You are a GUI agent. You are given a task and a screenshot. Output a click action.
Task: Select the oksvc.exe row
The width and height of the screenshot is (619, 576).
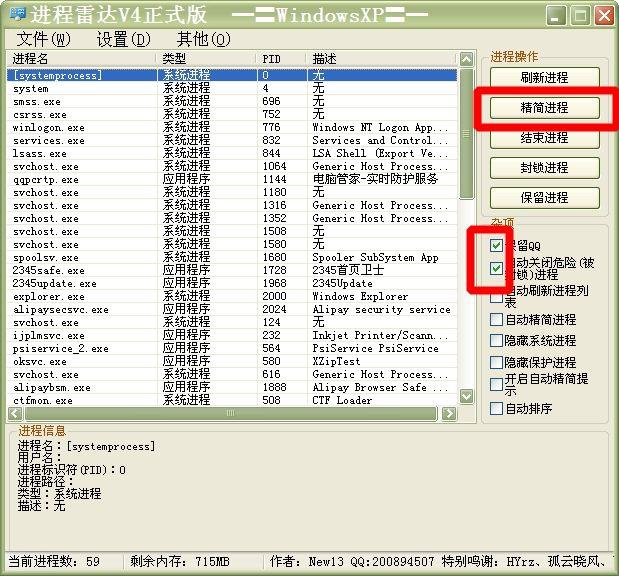232,362
